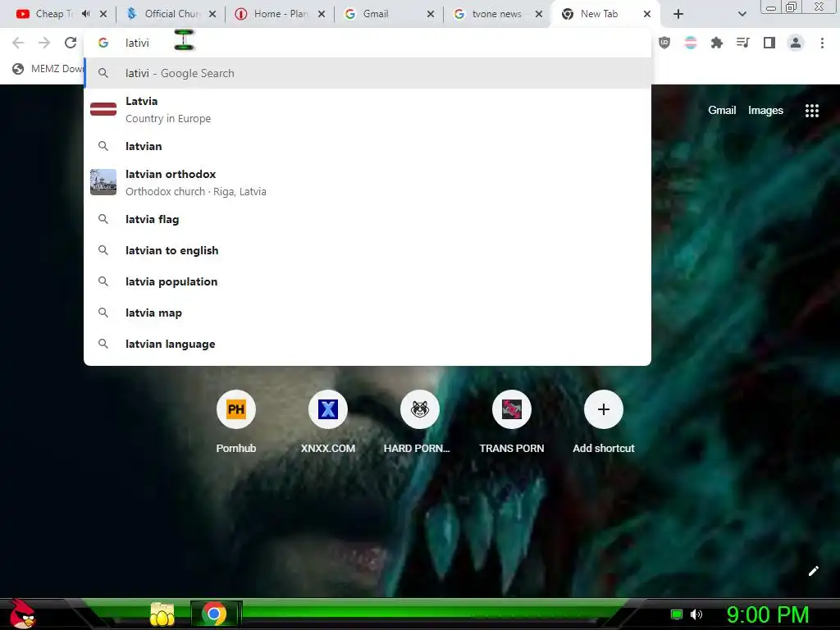The width and height of the screenshot is (840, 630).
Task: Click the Latvia flag thumbnail
Action: pyautogui.click(x=103, y=109)
